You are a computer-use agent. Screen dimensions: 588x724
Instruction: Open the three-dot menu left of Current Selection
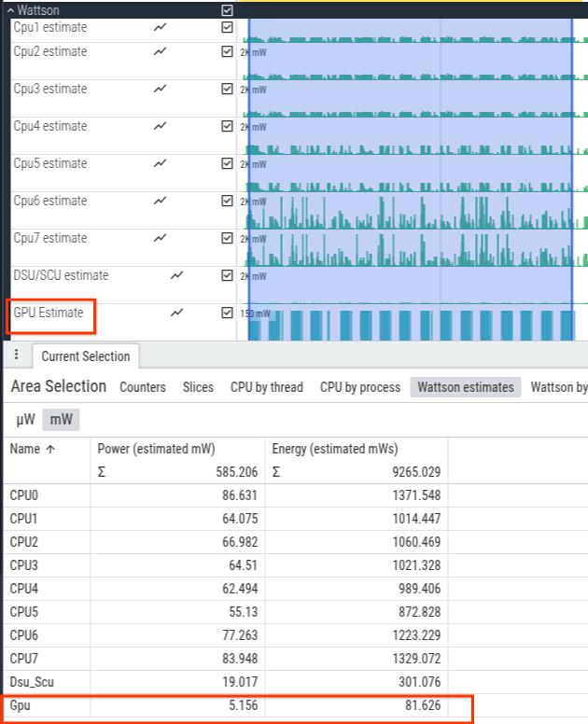click(x=16, y=355)
